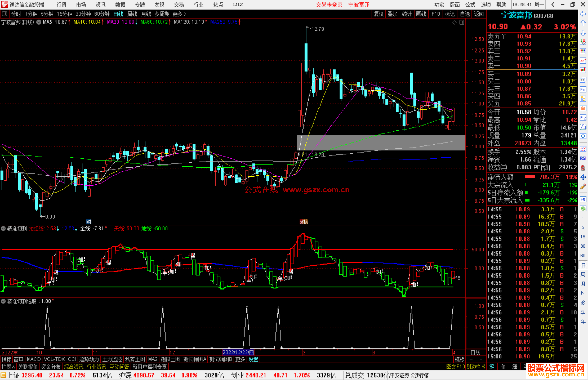The width and height of the screenshot is (588, 380).
Task: Open the colored grid table sidebar icon
Action: point(583,51)
